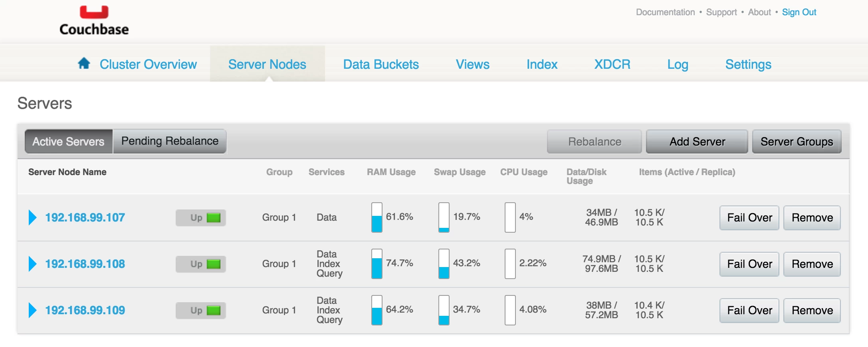Click the 64.2% RAM usage bar
Screen dimensions: 868x347
coord(377,310)
